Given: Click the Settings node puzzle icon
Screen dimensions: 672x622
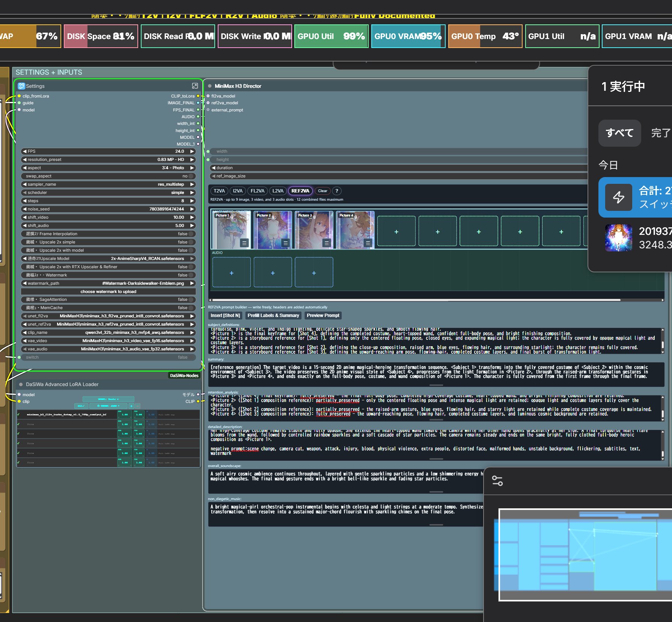Looking at the screenshot, I should point(21,86).
